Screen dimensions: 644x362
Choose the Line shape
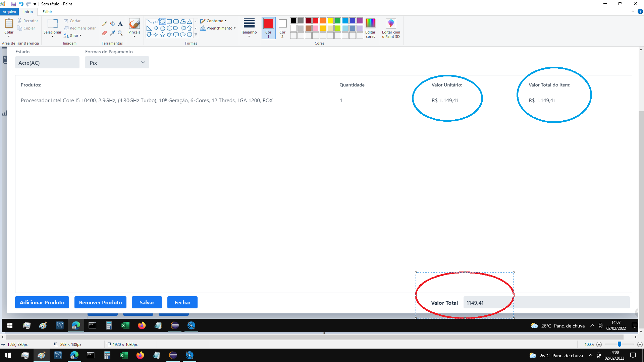[149, 21]
